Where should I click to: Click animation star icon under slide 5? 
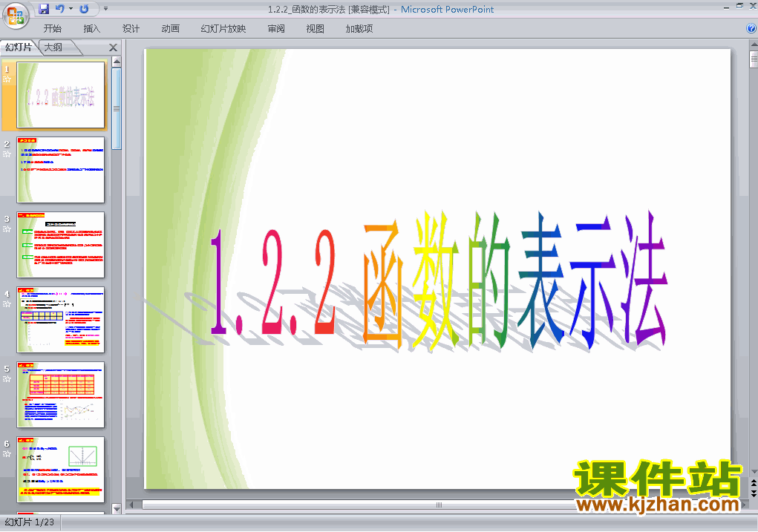pyautogui.click(x=7, y=379)
